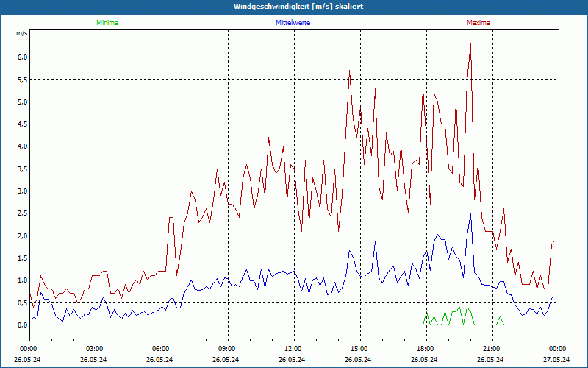Click the 3,0 y-axis value

23,191
